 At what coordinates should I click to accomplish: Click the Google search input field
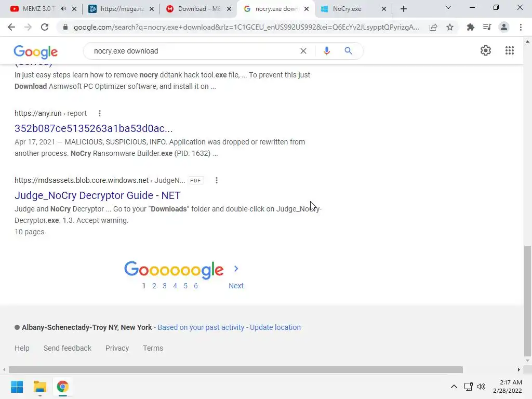pos(193,51)
